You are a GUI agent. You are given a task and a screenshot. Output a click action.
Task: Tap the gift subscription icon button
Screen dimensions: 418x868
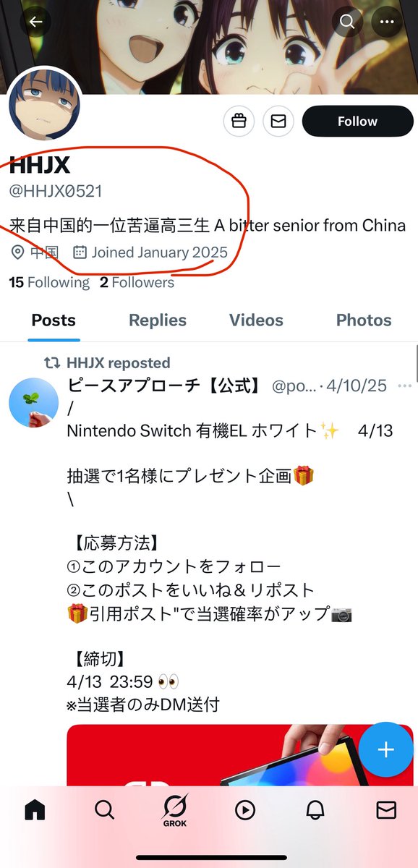239,122
